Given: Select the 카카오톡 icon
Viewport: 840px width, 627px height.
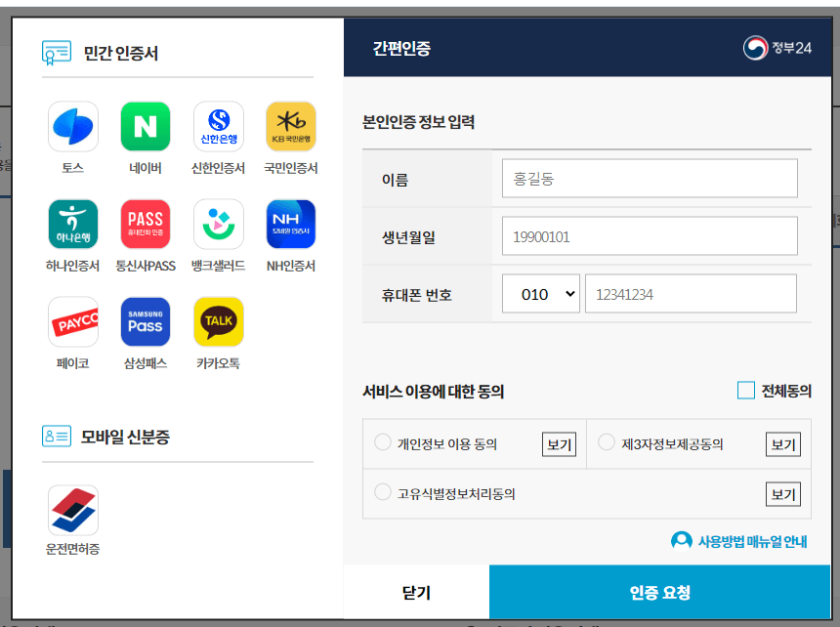Looking at the screenshot, I should point(218,320).
